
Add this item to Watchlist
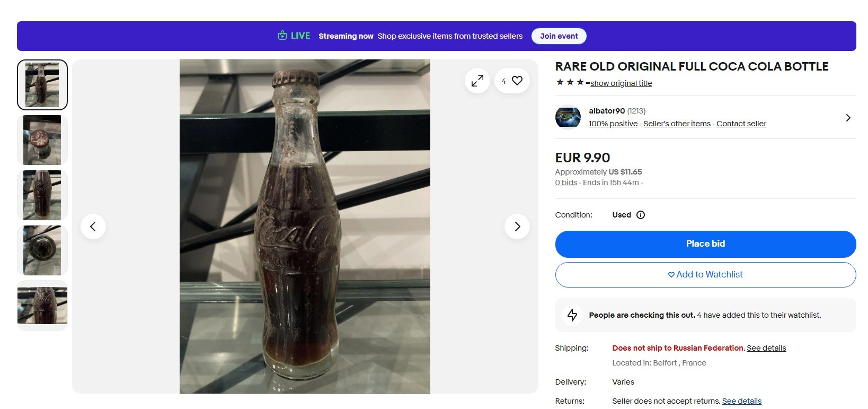click(705, 274)
